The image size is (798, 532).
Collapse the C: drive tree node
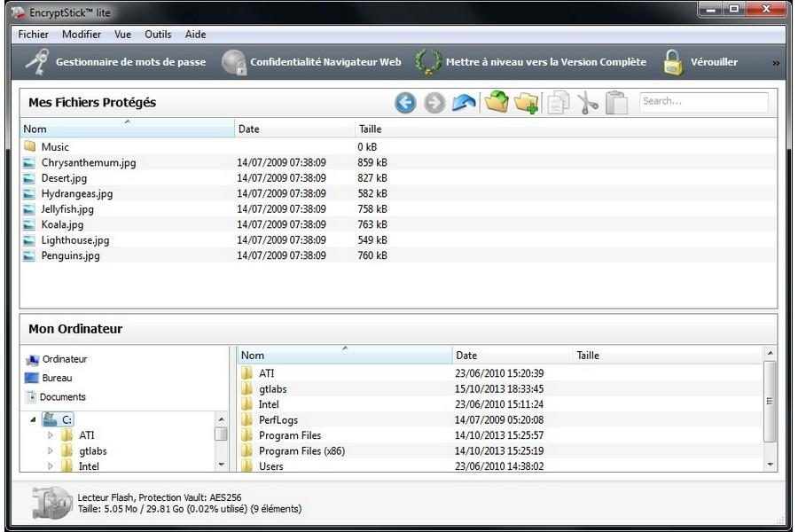[x=33, y=419]
